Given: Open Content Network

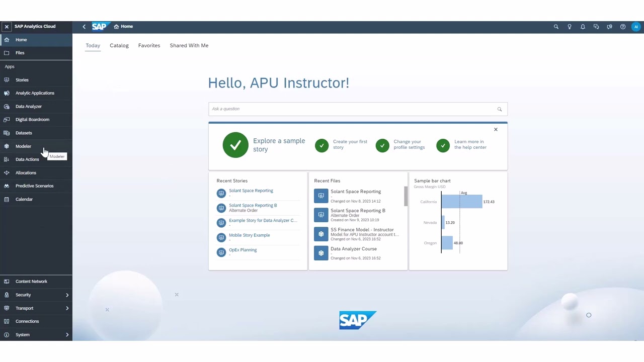Looking at the screenshot, I should tap(36, 282).
